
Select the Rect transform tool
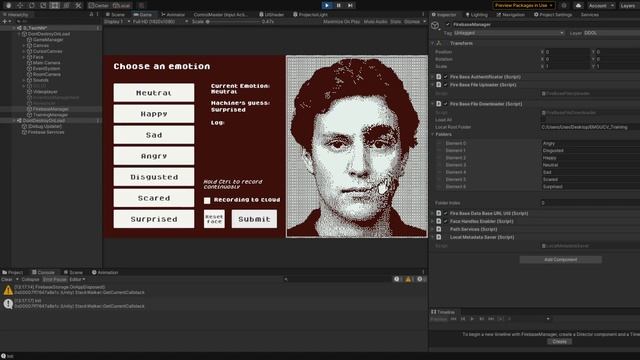point(55,6)
